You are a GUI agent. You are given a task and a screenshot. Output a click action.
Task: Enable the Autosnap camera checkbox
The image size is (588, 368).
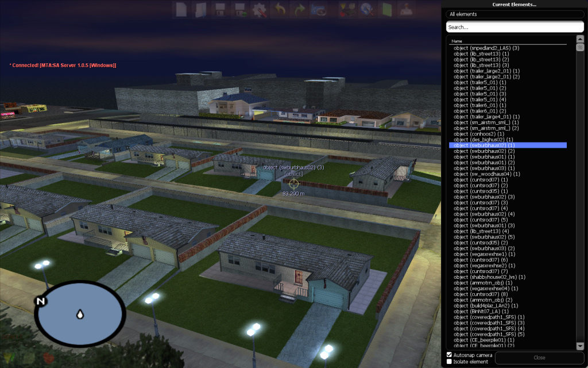(x=448, y=356)
